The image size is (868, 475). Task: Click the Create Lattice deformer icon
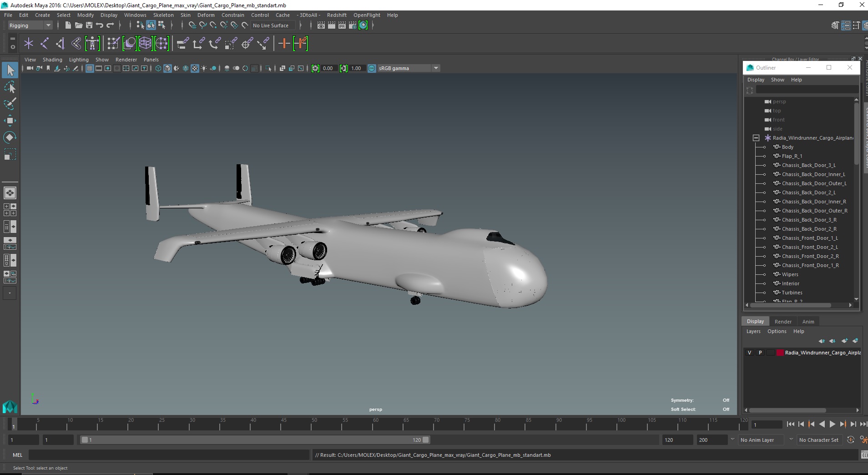(x=145, y=44)
